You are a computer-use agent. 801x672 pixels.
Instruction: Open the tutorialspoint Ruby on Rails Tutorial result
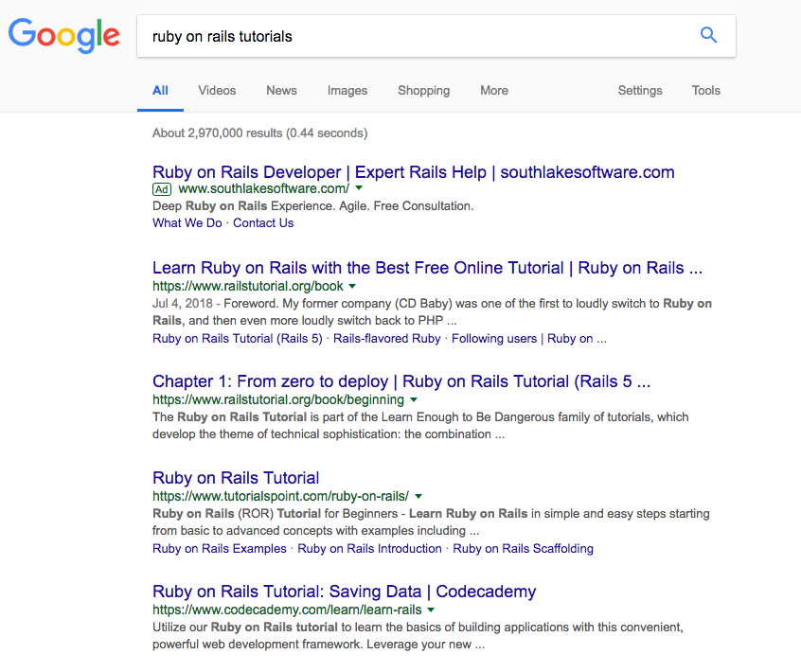(236, 478)
